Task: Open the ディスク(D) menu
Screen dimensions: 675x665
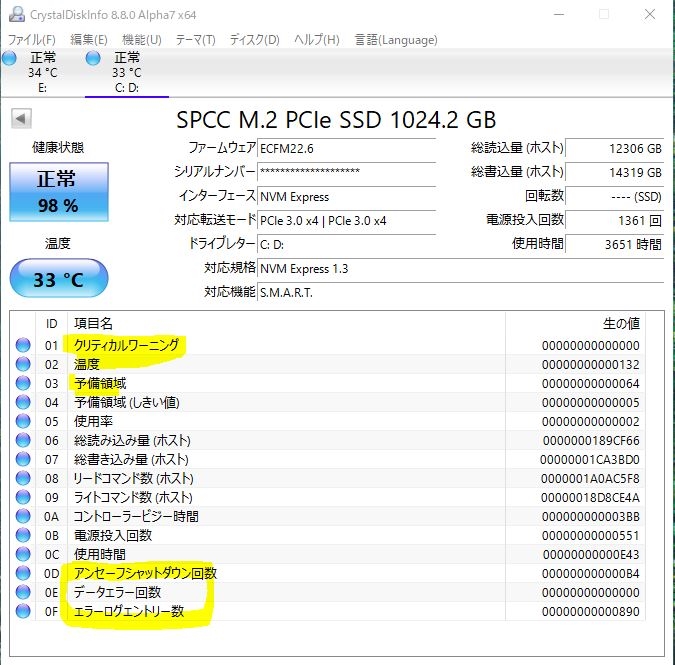Action: (x=254, y=40)
